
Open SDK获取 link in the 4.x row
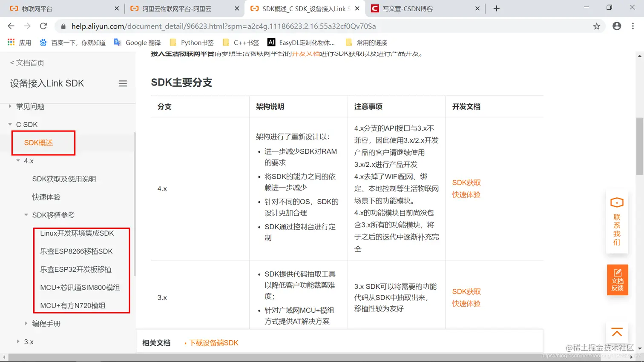466,182
